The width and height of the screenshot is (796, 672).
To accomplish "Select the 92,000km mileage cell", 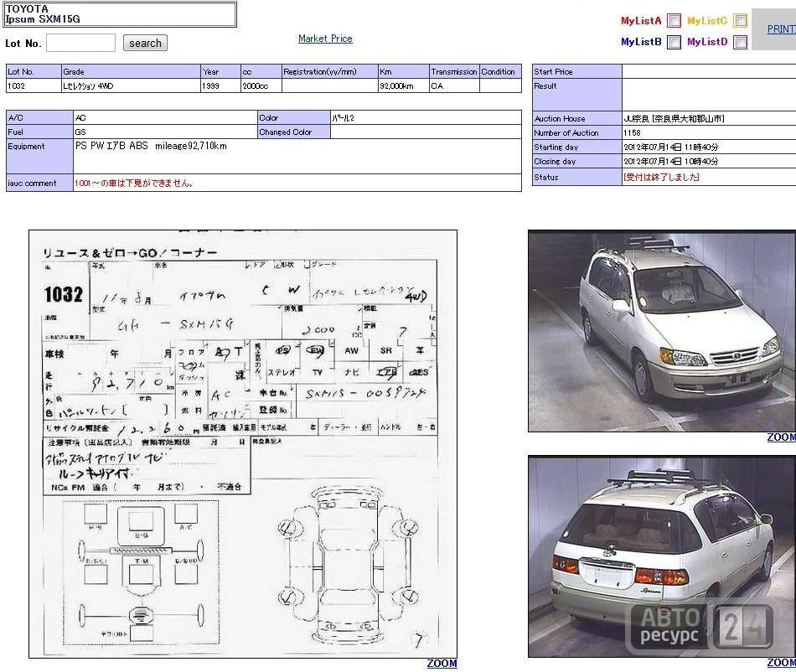I will click(x=404, y=85).
